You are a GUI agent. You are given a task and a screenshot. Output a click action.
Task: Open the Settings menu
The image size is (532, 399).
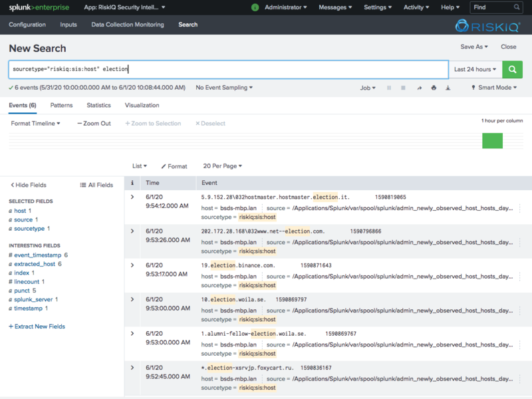(x=378, y=7)
